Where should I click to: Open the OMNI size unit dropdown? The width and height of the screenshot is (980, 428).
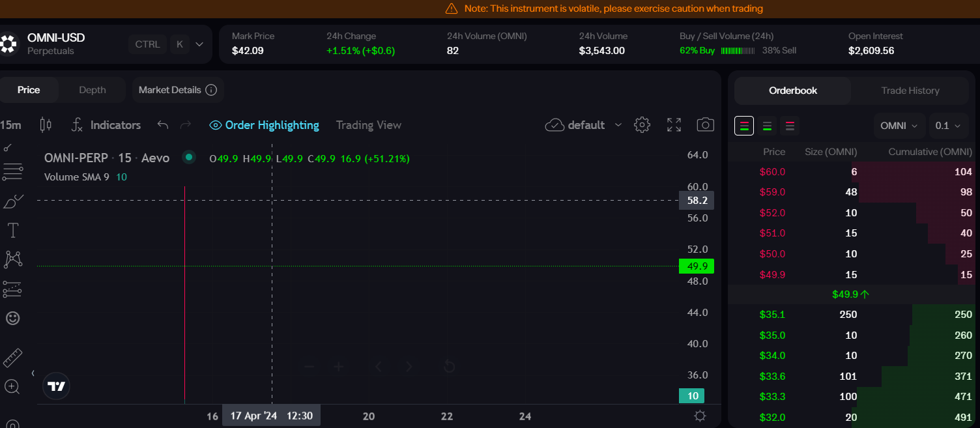[899, 126]
